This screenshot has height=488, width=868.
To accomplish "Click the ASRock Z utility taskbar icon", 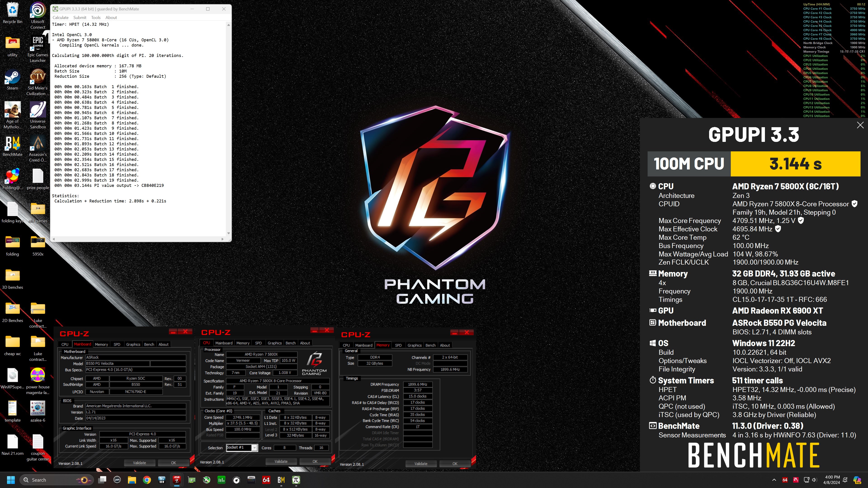I will (177, 480).
